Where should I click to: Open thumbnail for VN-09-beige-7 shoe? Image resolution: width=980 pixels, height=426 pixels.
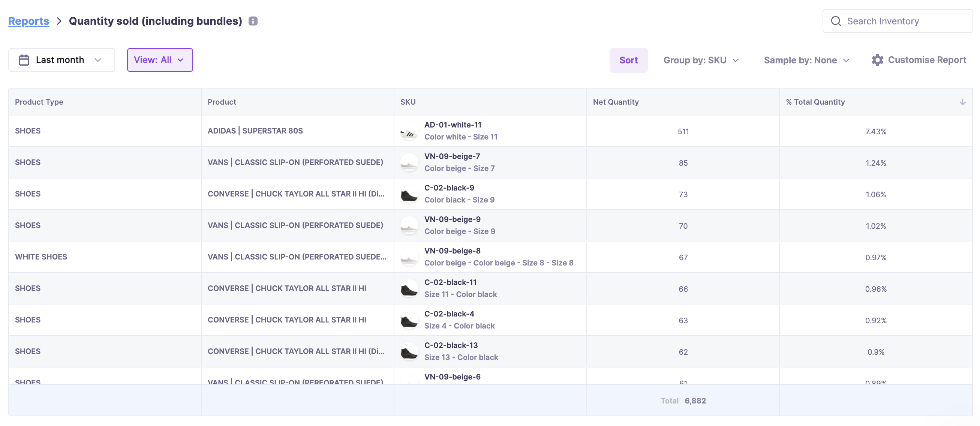coord(409,162)
